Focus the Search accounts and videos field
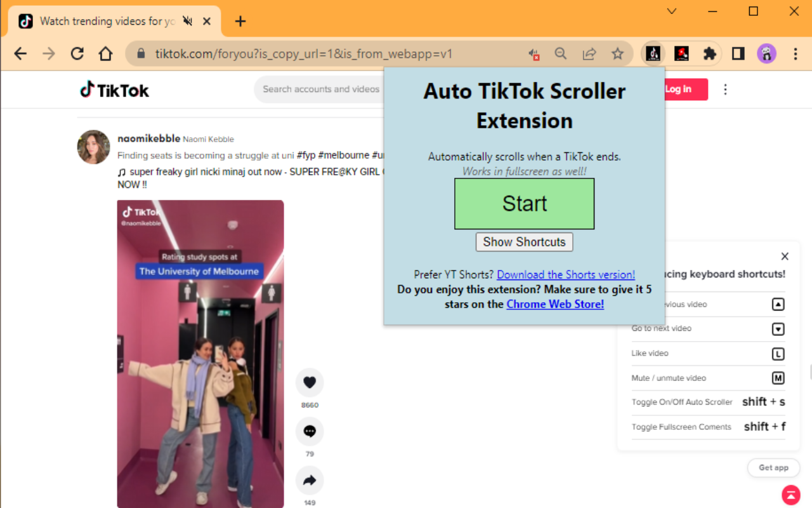812x508 pixels. pos(321,90)
